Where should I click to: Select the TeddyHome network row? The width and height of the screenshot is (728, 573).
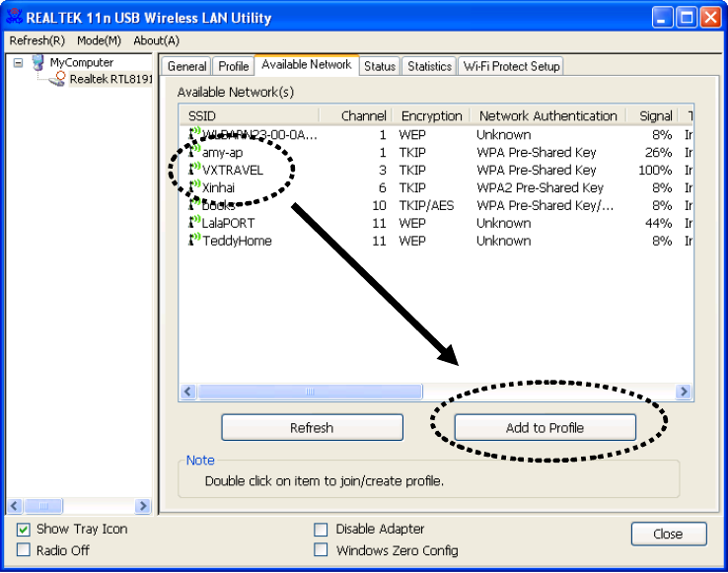[436, 241]
